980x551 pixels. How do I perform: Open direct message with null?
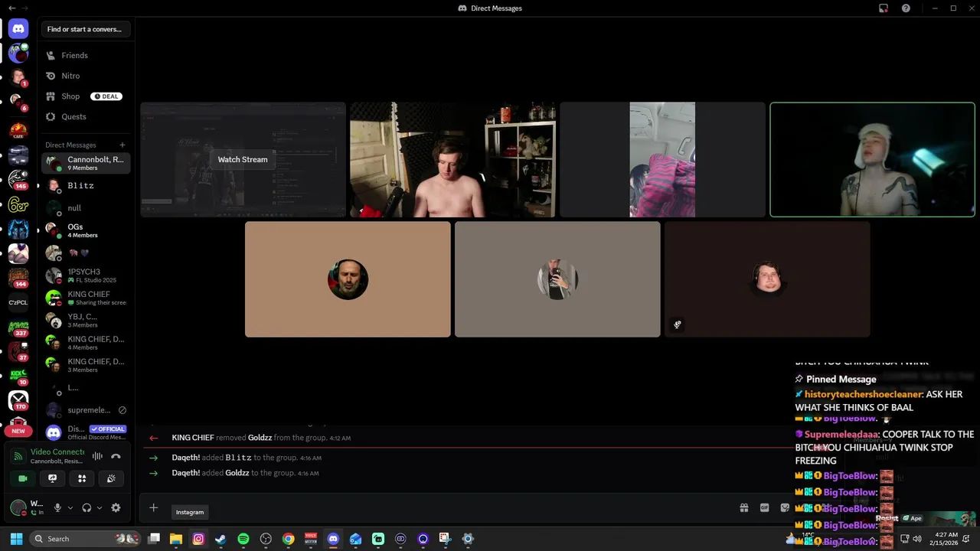86,207
